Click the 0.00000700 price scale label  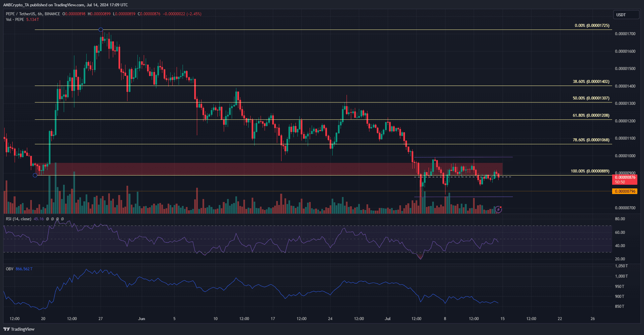tap(625, 208)
